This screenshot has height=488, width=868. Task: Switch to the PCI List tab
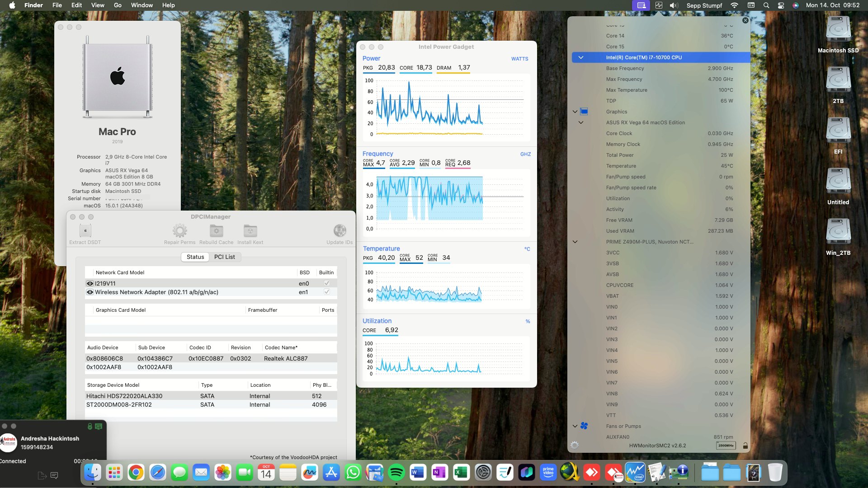[x=225, y=257]
